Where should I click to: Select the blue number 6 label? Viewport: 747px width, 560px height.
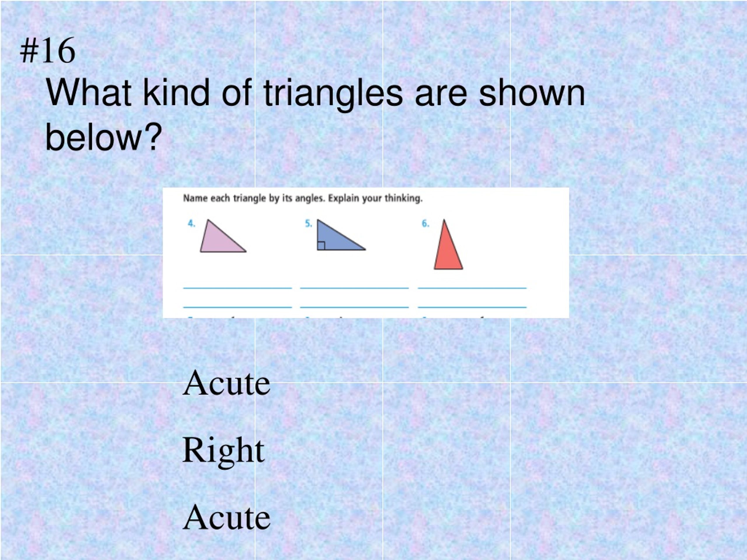pos(425,223)
